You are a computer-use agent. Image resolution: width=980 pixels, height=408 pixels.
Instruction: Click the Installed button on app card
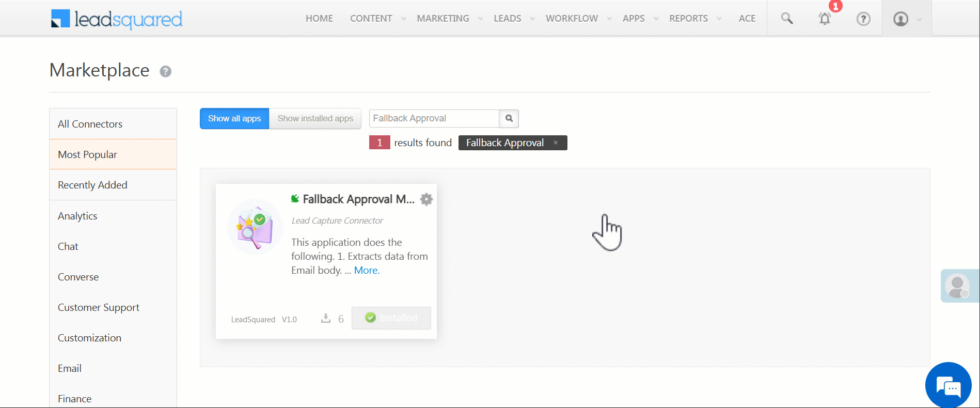coord(391,318)
